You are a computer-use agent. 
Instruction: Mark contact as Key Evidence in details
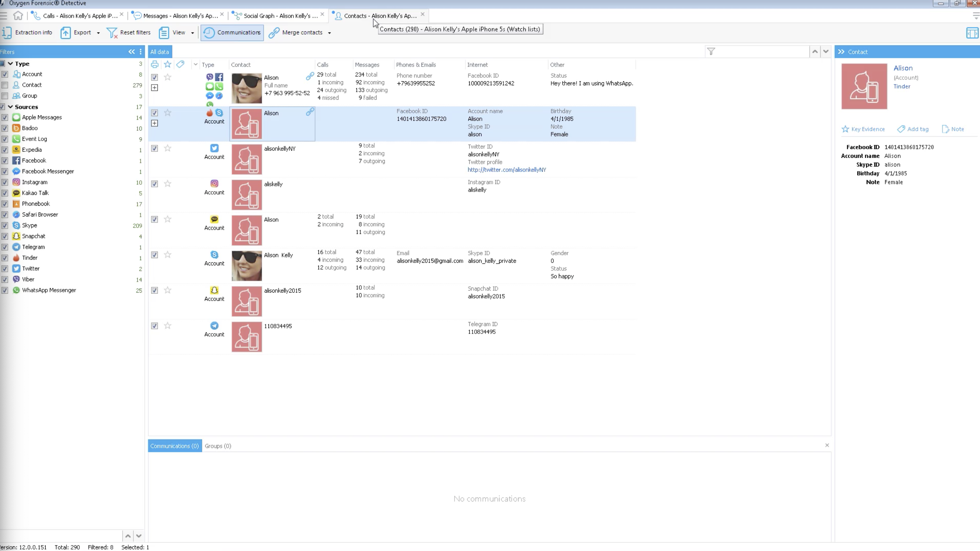pos(863,129)
